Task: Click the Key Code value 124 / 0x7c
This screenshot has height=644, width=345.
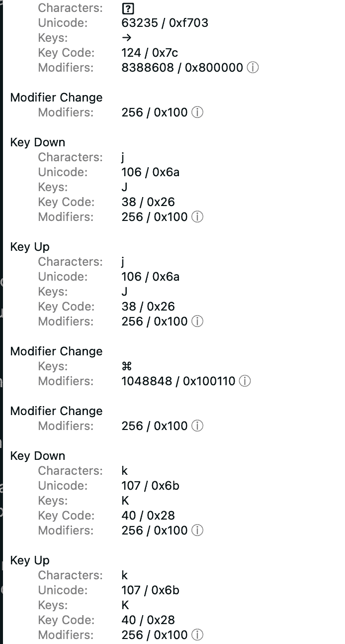Action: 148,52
